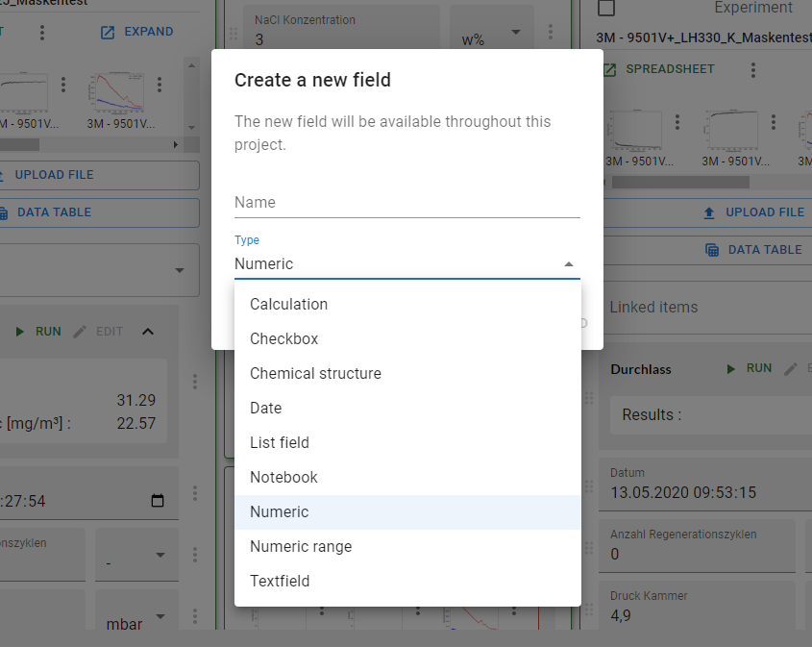
Task: Open date picker calendar icon
Action: click(158, 501)
